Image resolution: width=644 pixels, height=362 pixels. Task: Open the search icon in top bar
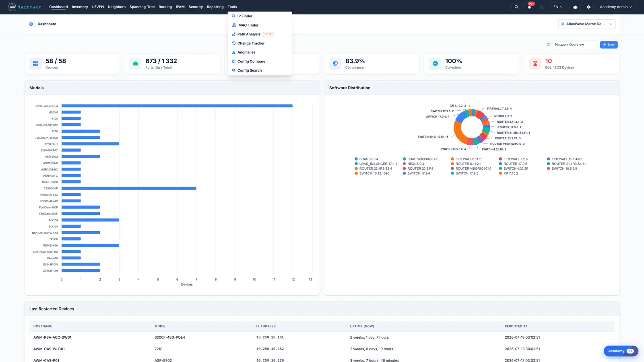point(516,7)
